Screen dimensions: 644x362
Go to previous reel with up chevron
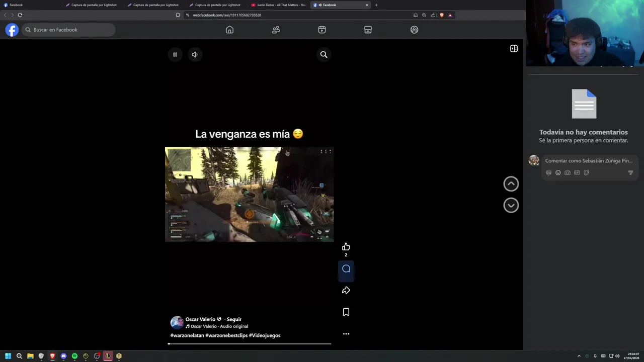511,184
